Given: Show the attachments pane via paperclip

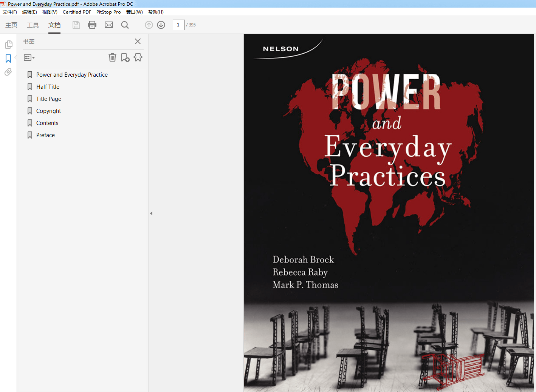Looking at the screenshot, I should (8, 72).
